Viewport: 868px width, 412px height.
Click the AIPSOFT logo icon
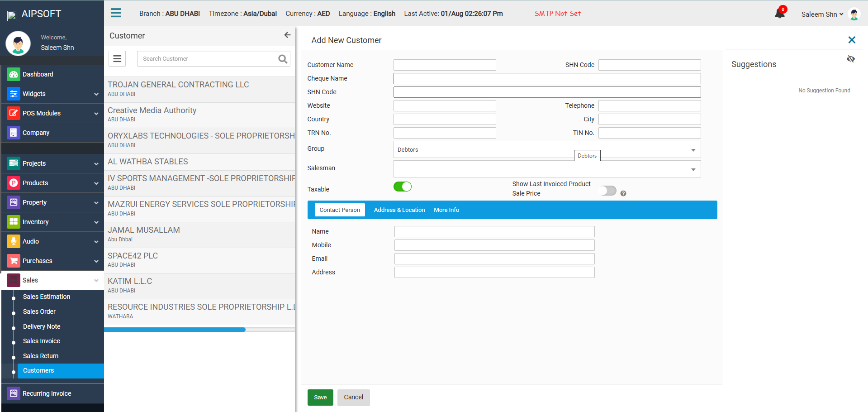click(12, 16)
